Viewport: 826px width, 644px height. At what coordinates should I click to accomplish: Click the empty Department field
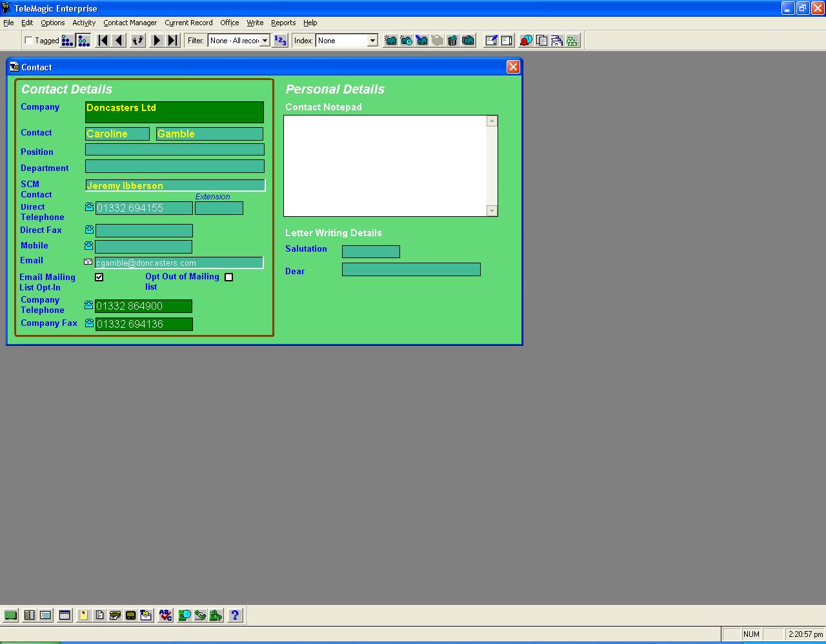pos(175,166)
